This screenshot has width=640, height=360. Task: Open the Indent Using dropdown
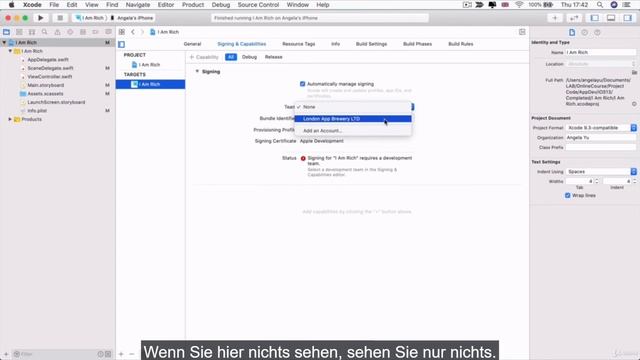point(601,171)
